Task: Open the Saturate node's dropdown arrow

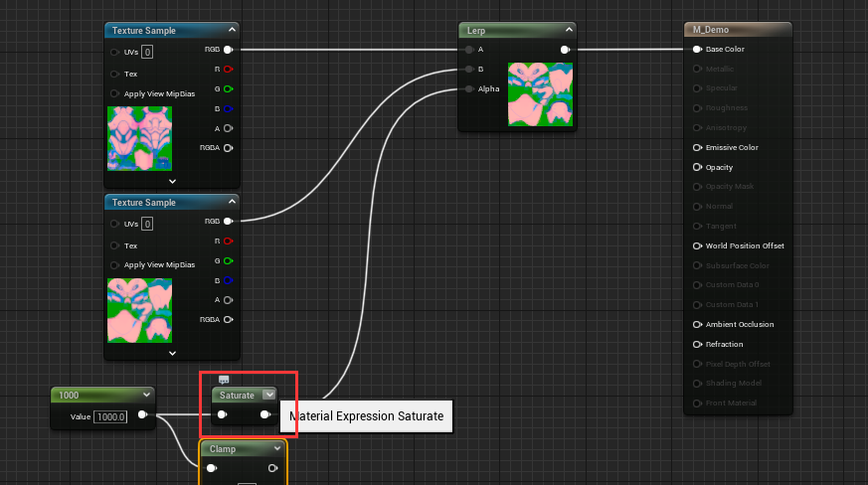Action: coord(268,395)
